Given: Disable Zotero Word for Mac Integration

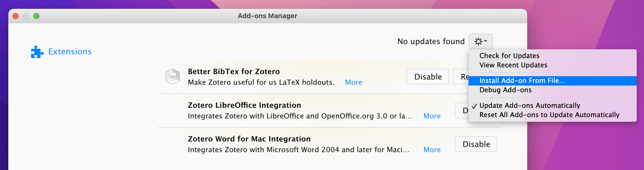Looking at the screenshot, I should (476, 144).
